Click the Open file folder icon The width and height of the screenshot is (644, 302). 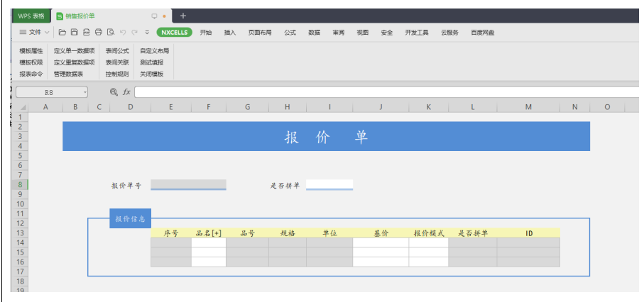(62, 32)
